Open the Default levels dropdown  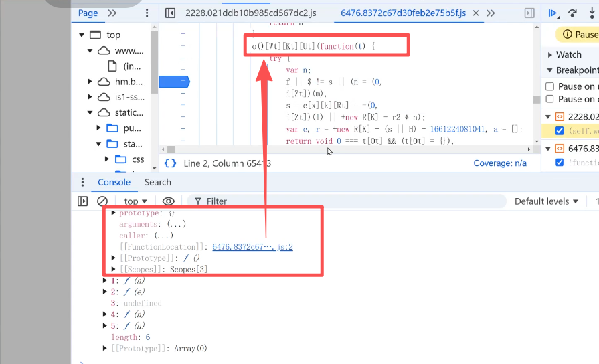(546, 201)
